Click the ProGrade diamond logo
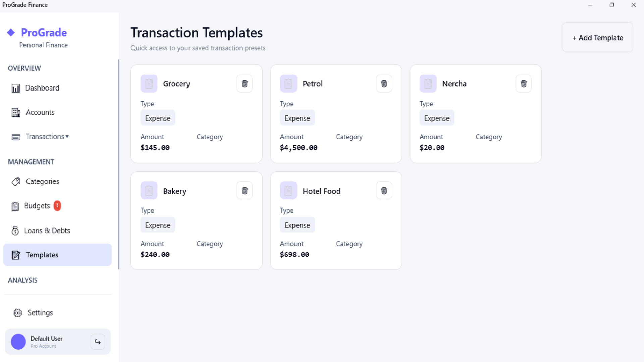The image size is (644, 362). 10,32
